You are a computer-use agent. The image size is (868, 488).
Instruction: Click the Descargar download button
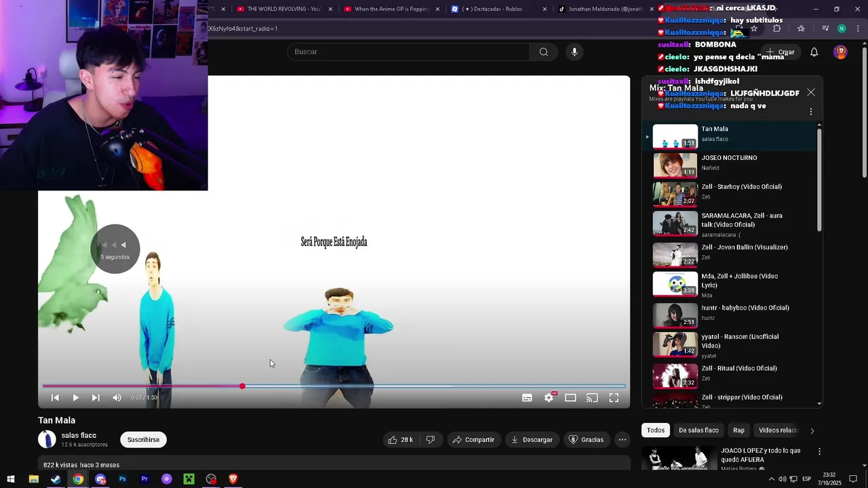[x=532, y=440]
